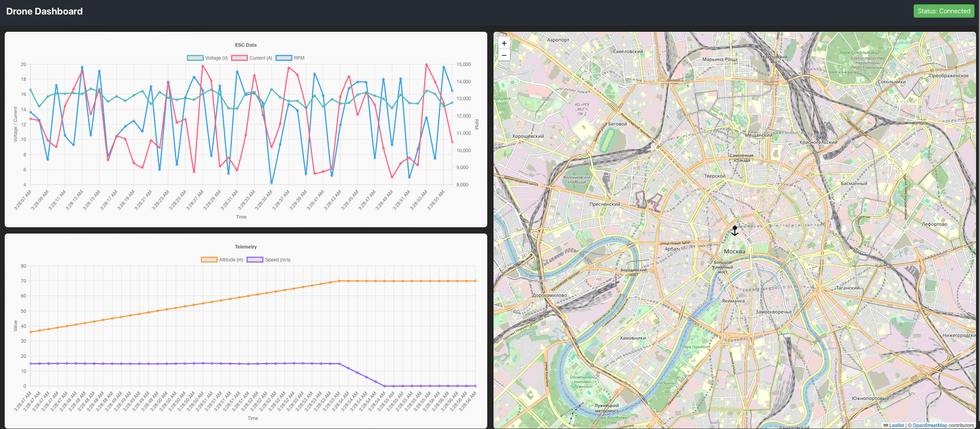Screen dimensions: 980x429
Task: Click the Сокольники district label on map
Action: pyautogui.click(x=891, y=82)
